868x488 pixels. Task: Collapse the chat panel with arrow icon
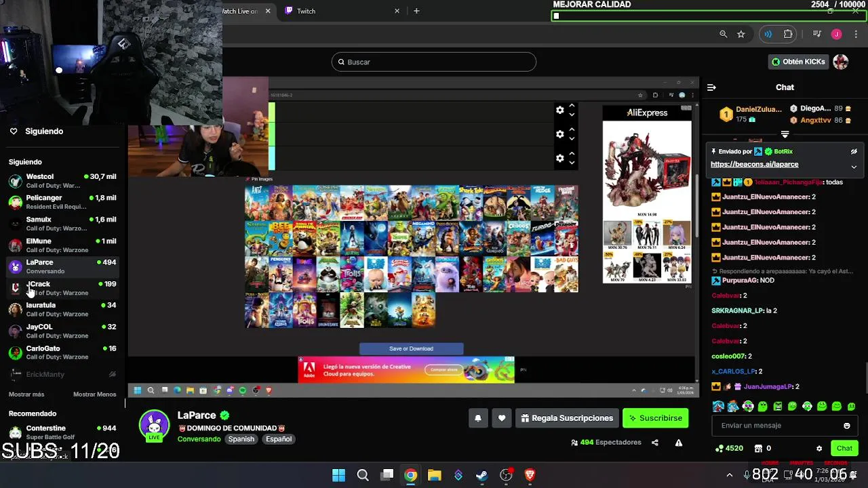pyautogui.click(x=711, y=87)
